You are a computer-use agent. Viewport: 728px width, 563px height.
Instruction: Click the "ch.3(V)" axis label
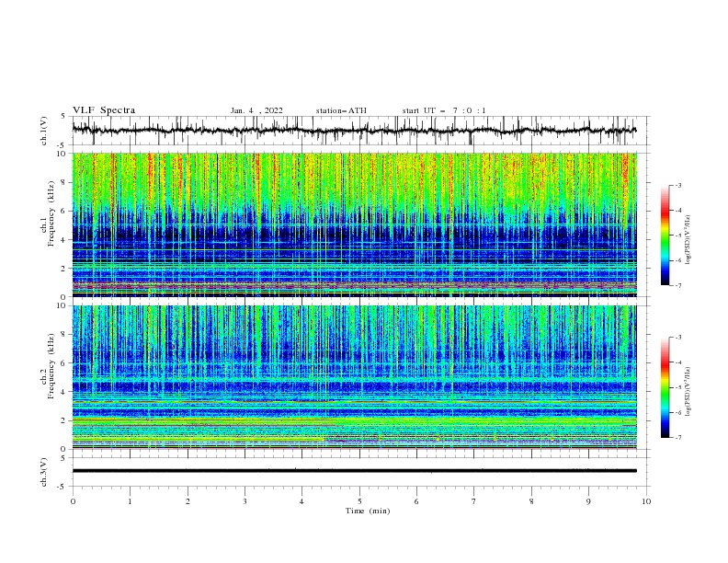pyautogui.click(x=44, y=472)
